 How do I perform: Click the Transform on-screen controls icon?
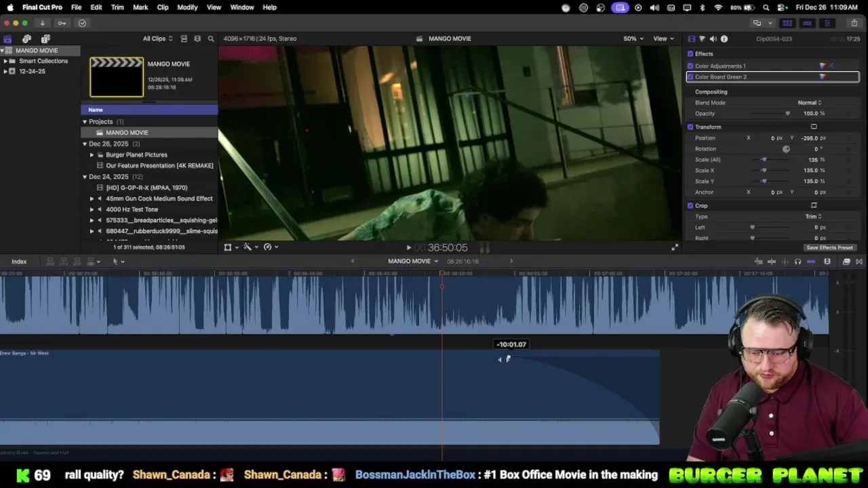tap(814, 127)
